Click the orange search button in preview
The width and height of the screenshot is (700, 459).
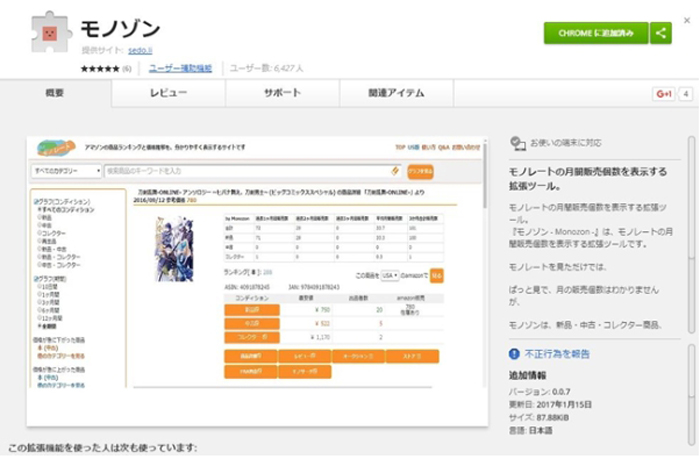pyautogui.click(x=420, y=171)
